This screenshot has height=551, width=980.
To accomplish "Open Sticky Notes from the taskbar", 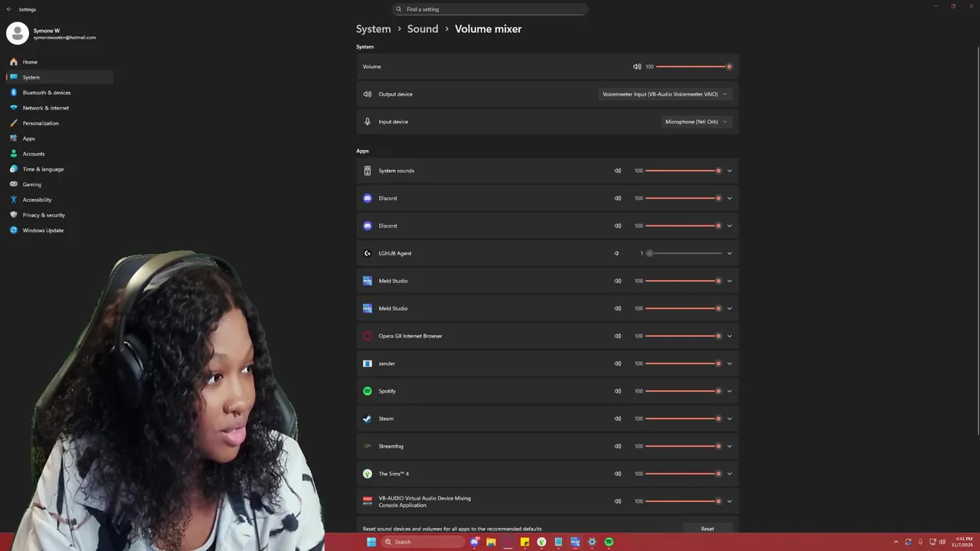I will click(x=524, y=542).
